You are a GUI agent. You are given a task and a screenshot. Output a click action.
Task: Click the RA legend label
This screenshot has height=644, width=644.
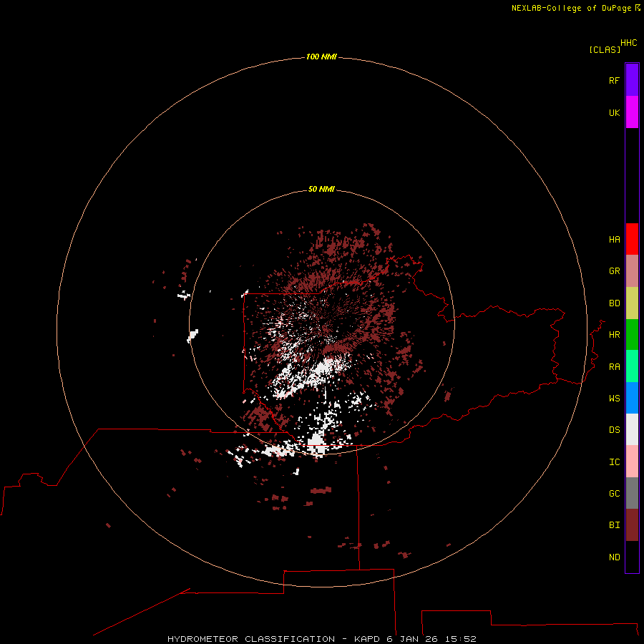[x=614, y=367]
